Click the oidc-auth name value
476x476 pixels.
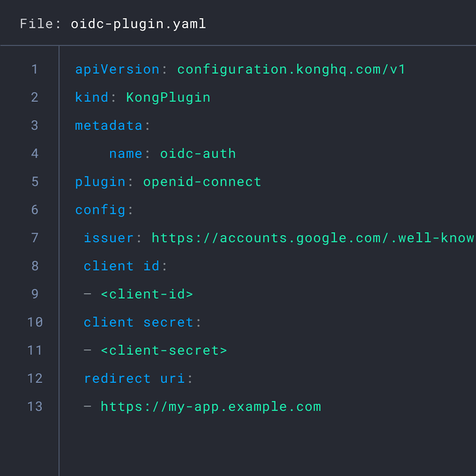198,154
